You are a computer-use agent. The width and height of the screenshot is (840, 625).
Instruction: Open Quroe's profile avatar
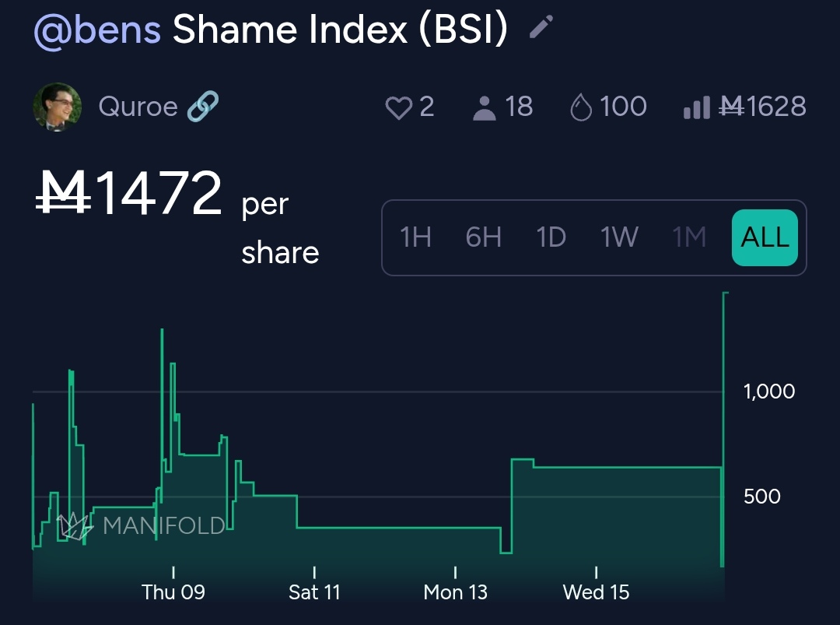[x=57, y=107]
